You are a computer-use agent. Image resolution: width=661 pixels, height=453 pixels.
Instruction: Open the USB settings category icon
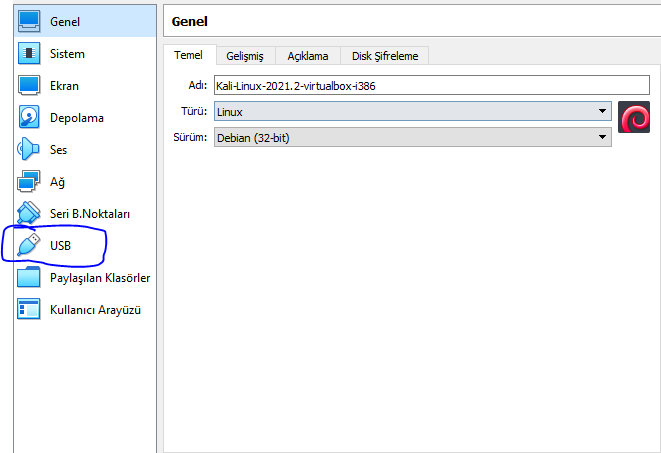point(30,245)
